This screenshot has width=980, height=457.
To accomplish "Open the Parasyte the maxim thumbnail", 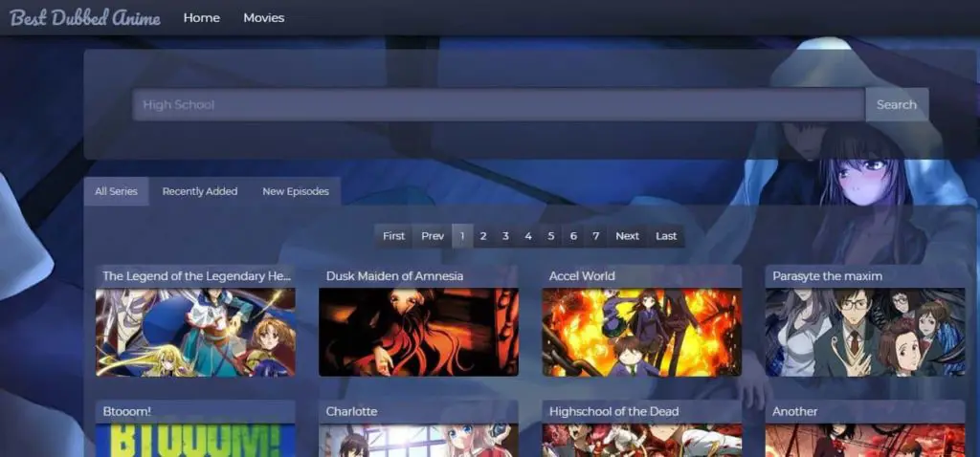I will (865, 332).
